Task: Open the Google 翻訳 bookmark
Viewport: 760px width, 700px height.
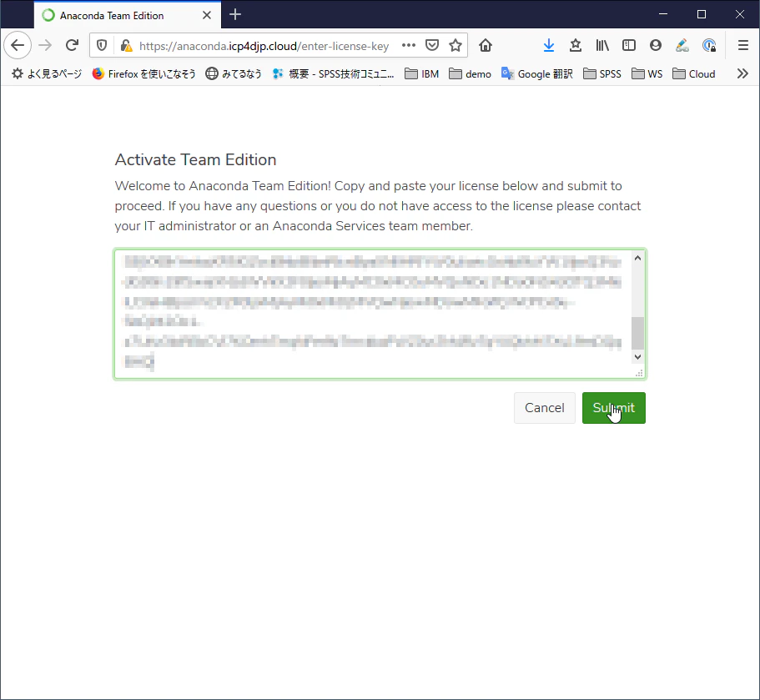Action: tap(537, 73)
